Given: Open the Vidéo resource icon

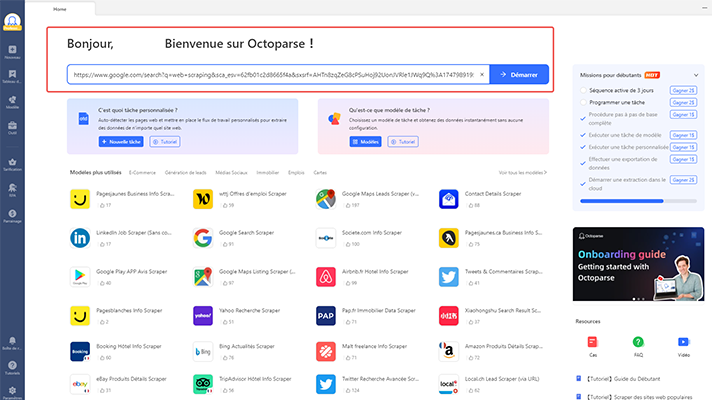Looking at the screenshot, I should pos(683,342).
